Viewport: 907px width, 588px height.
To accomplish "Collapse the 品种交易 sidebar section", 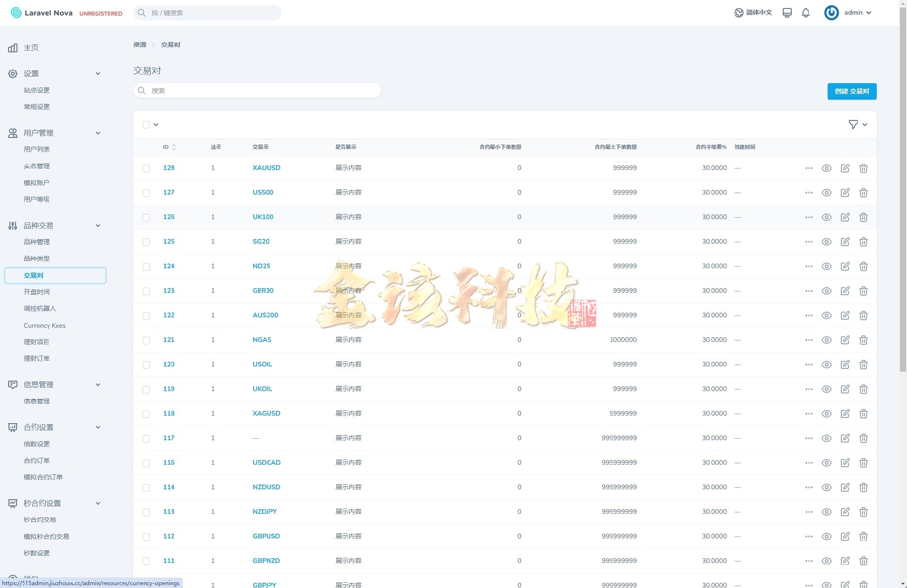I will pos(98,225).
